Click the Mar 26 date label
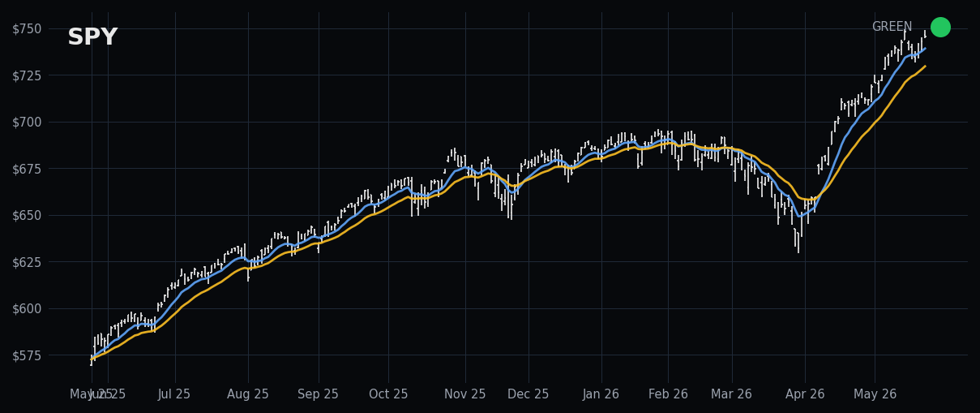Image resolution: width=980 pixels, height=413 pixels. click(731, 394)
